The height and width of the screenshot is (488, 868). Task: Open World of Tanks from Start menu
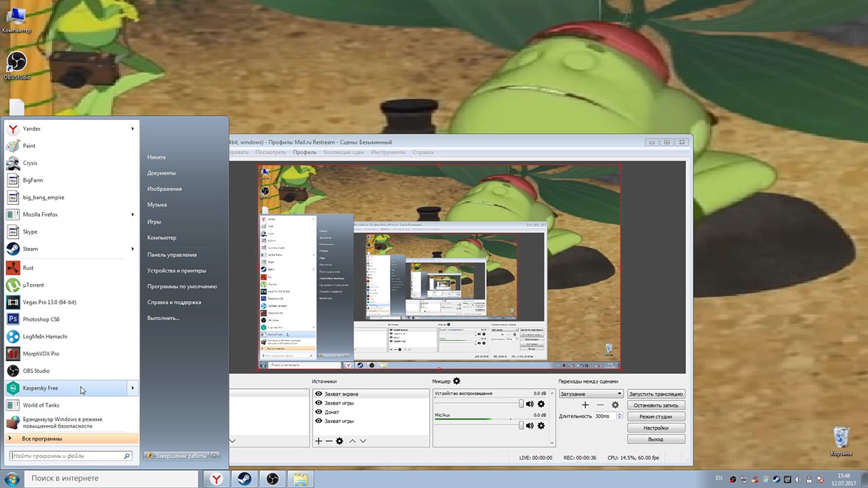[71, 405]
